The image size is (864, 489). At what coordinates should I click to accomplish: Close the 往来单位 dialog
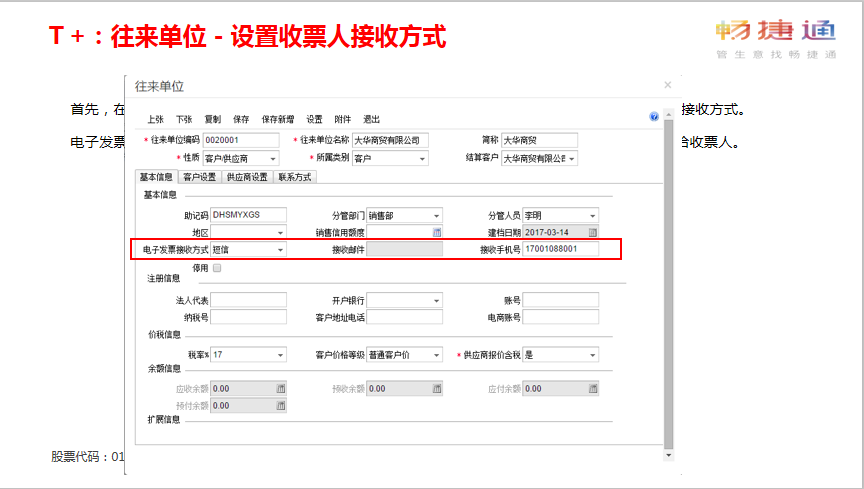(x=668, y=85)
